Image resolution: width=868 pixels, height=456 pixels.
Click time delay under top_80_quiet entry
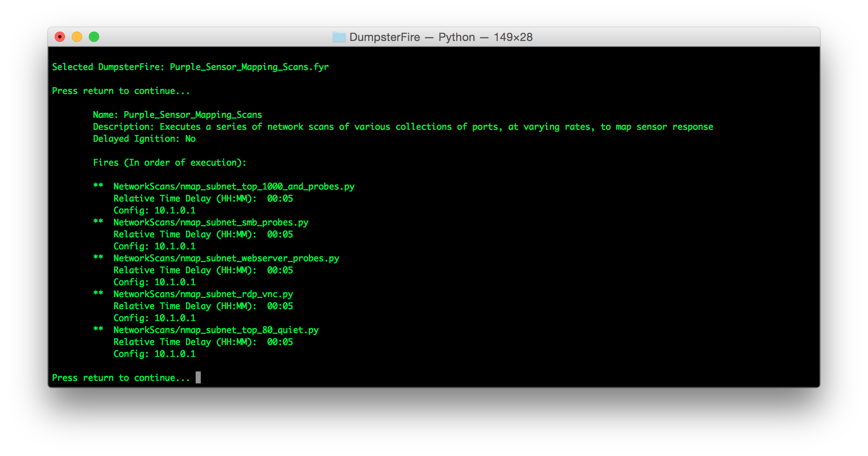203,342
